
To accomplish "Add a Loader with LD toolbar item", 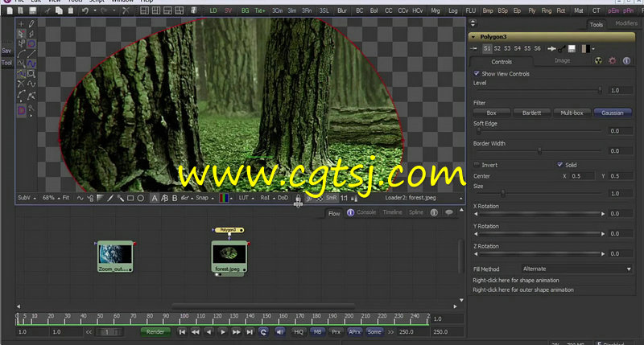I will (x=213, y=11).
